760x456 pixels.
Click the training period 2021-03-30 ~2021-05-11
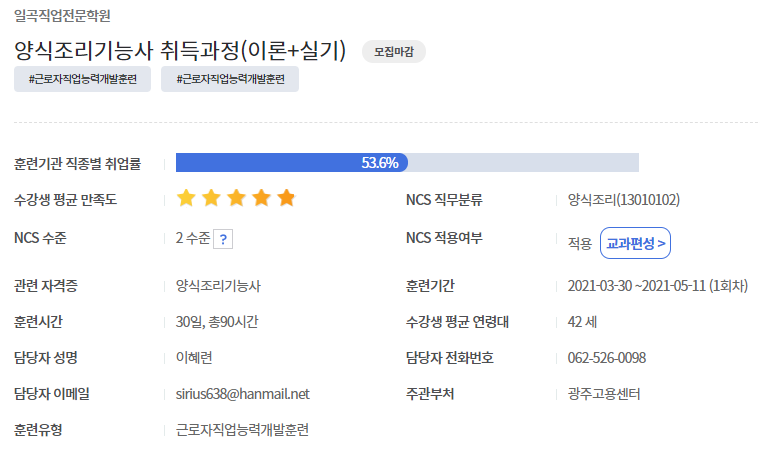636,286
